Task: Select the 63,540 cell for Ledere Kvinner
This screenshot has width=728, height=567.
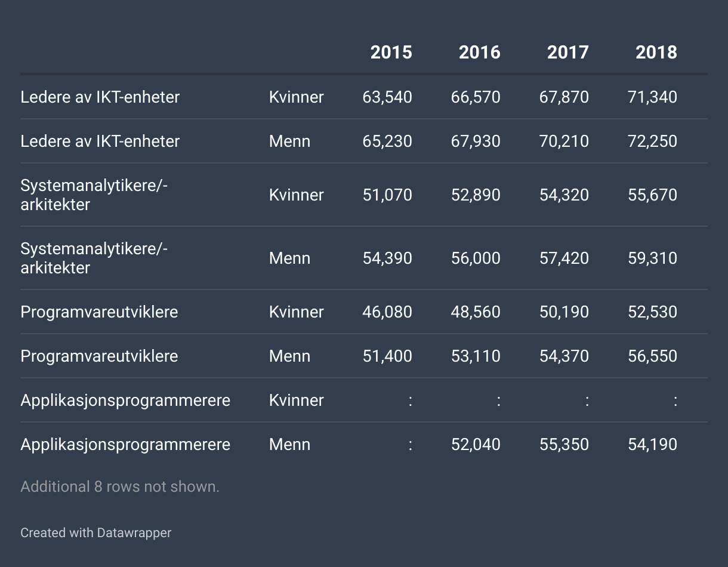Action: 387,97
